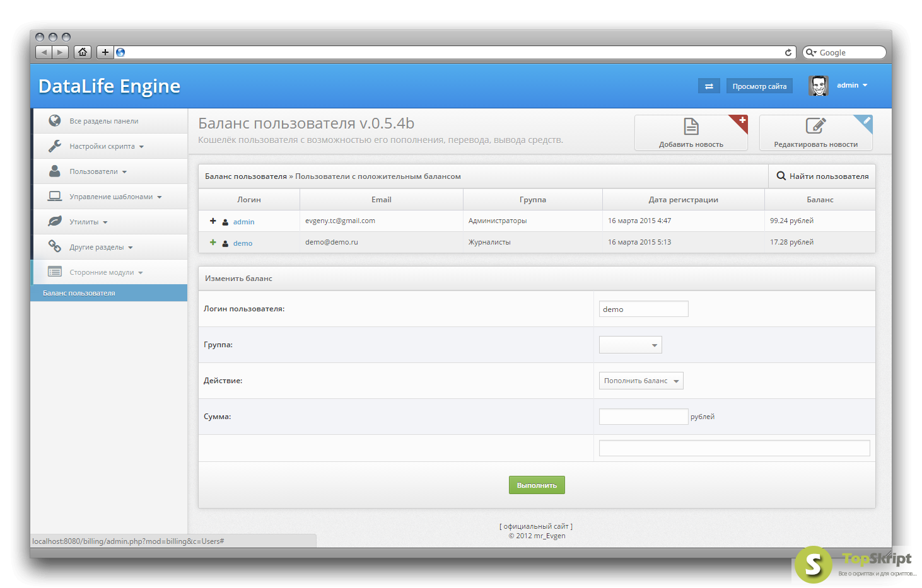Open a new tab with the plus icon
Viewport: 922px width, 588px height.
105,52
